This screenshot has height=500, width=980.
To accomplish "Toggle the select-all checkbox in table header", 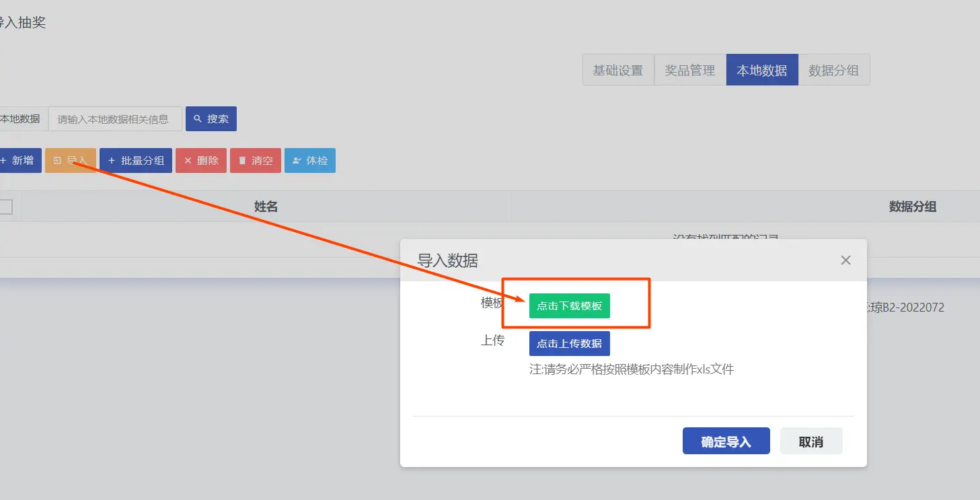I will 5,207.
